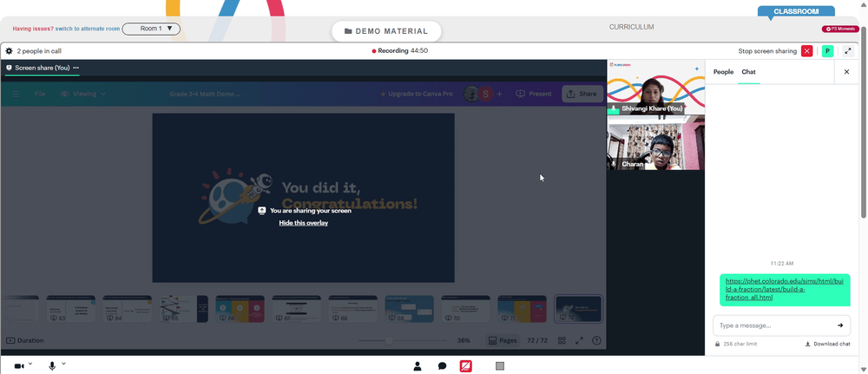Open Screen share tab options menu
The image size is (868, 374).
tap(76, 68)
